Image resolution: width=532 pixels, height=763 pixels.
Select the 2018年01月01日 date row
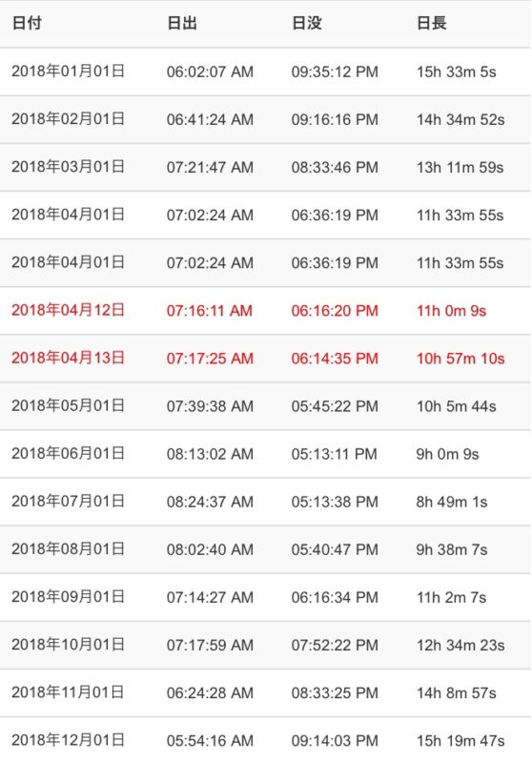[265, 72]
